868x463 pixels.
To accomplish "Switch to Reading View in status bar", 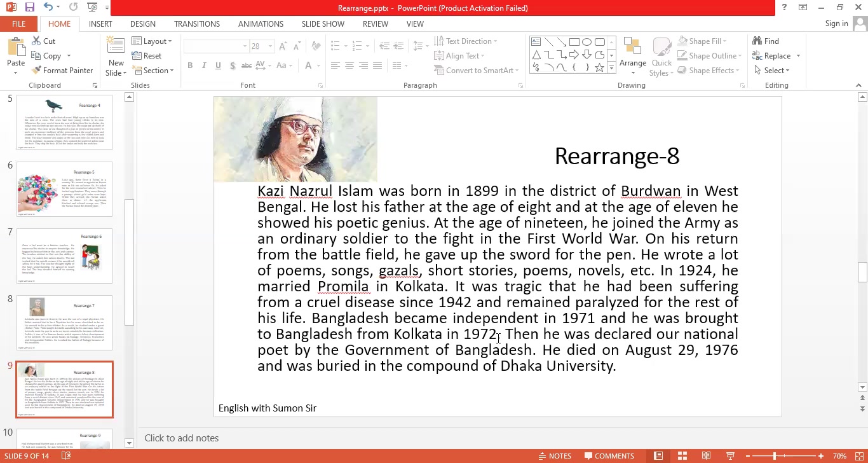I will point(706,456).
